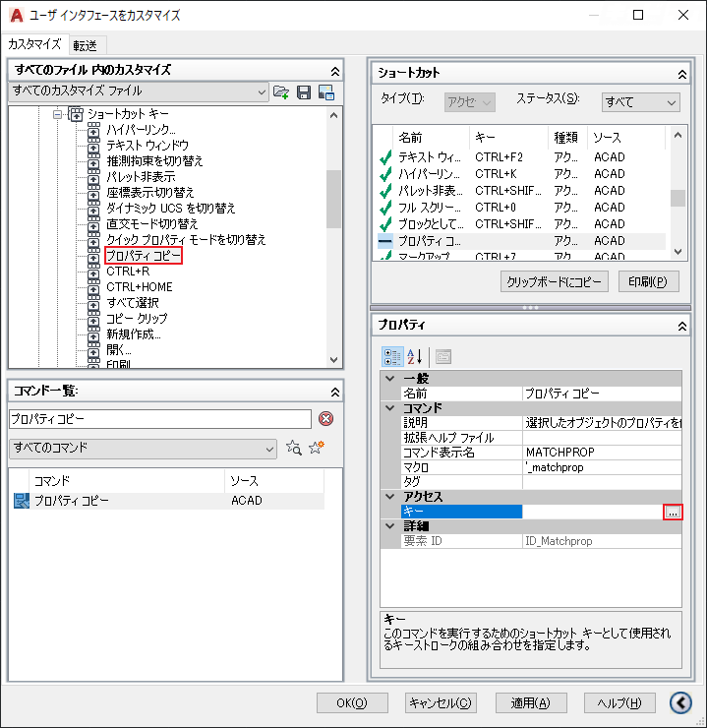Open the ステータス すべて dropdown
The image size is (707, 728).
[x=641, y=102]
